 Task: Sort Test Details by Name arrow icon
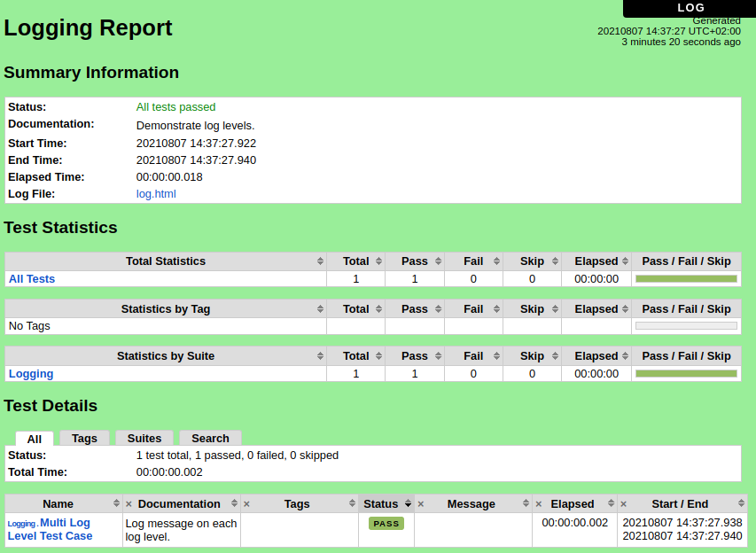click(116, 503)
